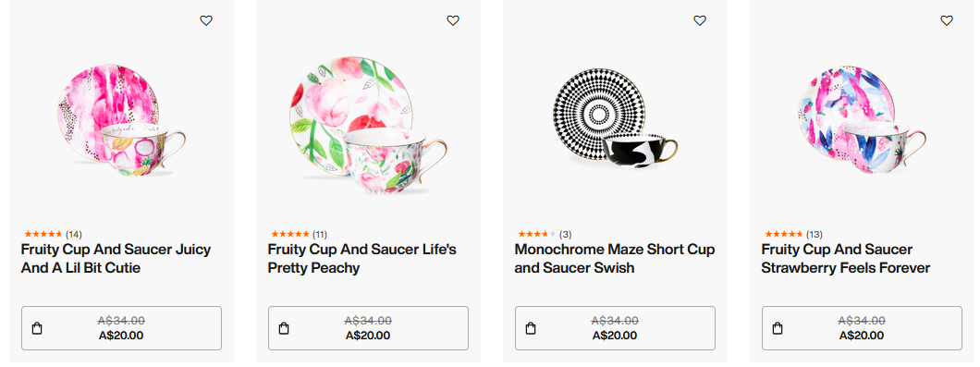Image resolution: width=980 pixels, height=367 pixels.
Task: Add Strawberry Feels Forever A$20.00 to bag
Action: (x=862, y=328)
